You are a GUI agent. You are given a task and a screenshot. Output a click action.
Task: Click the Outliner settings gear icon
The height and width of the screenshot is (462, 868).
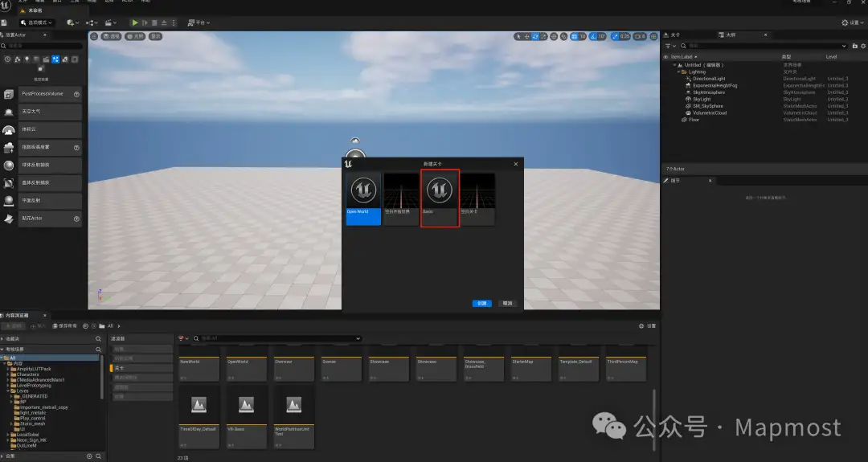point(863,46)
